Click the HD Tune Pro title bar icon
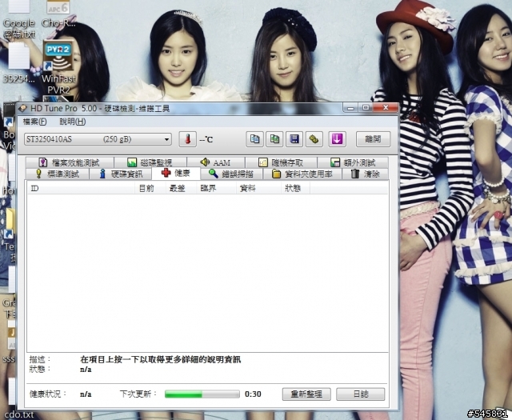This screenshot has width=512, height=420. (x=23, y=108)
